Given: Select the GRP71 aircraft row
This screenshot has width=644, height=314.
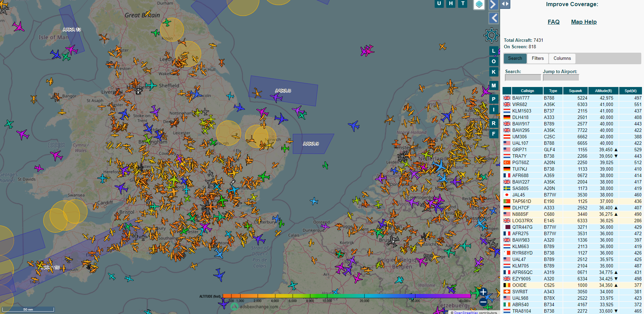Looking at the screenshot, I should click(x=572, y=150).
